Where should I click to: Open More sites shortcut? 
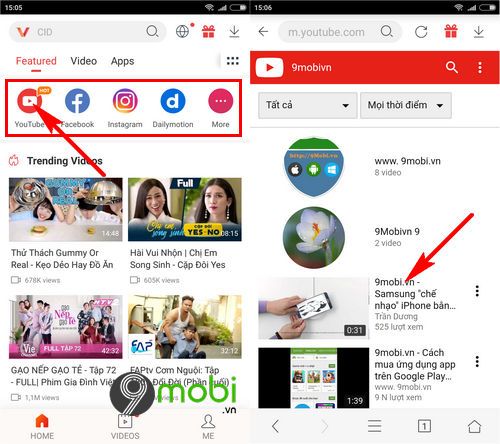[220, 101]
